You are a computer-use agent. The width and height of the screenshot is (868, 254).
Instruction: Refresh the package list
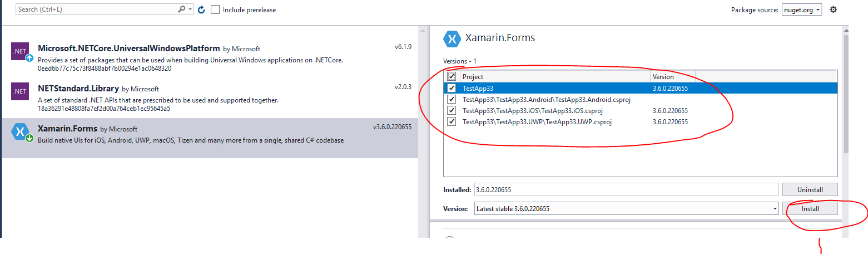[201, 9]
